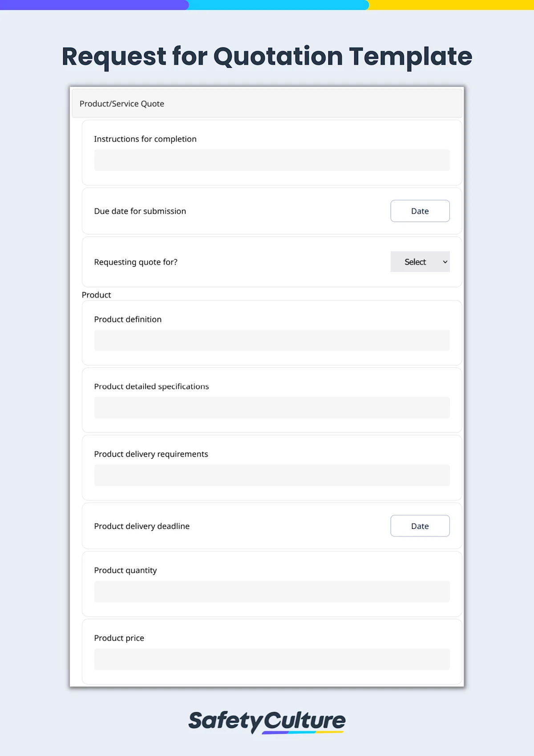Image resolution: width=534 pixels, height=756 pixels.
Task: Click the colored gradient bar at top
Action: point(267,5)
